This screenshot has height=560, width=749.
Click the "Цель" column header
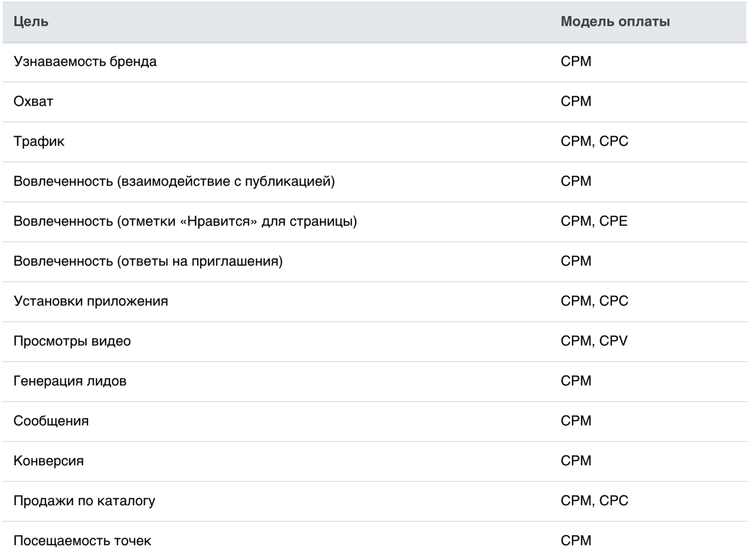pyautogui.click(x=31, y=21)
